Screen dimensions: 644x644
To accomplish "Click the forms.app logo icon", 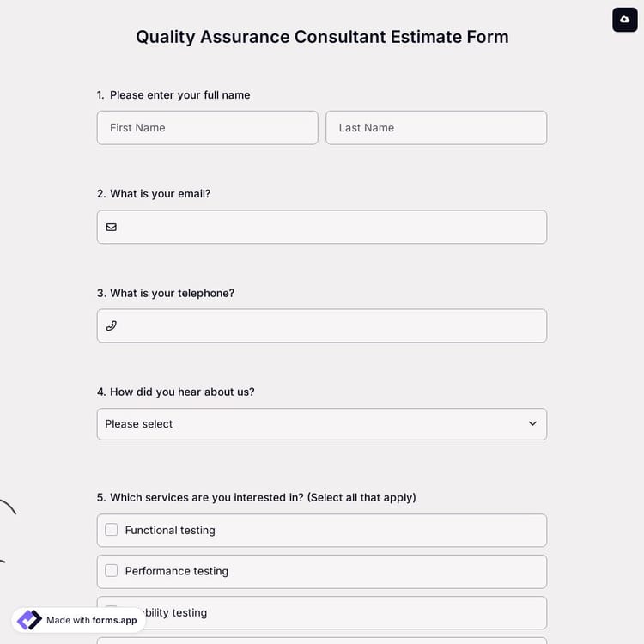I will click(x=29, y=620).
